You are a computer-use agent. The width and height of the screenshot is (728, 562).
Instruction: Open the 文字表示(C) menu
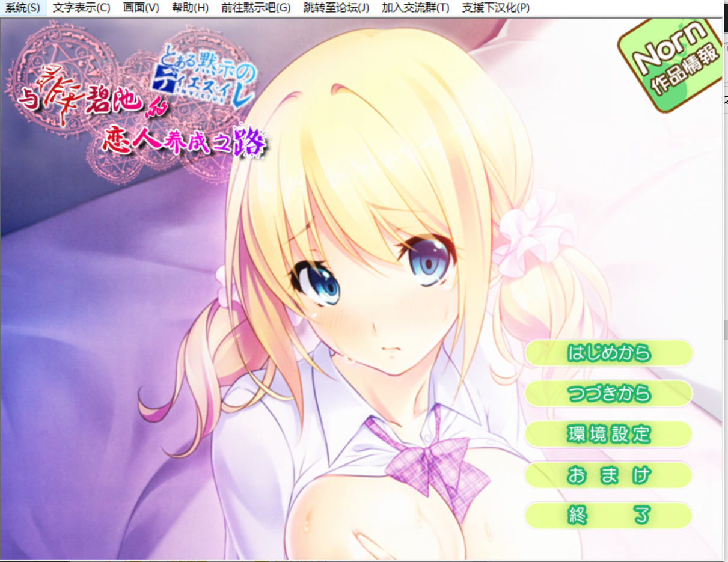(x=81, y=8)
